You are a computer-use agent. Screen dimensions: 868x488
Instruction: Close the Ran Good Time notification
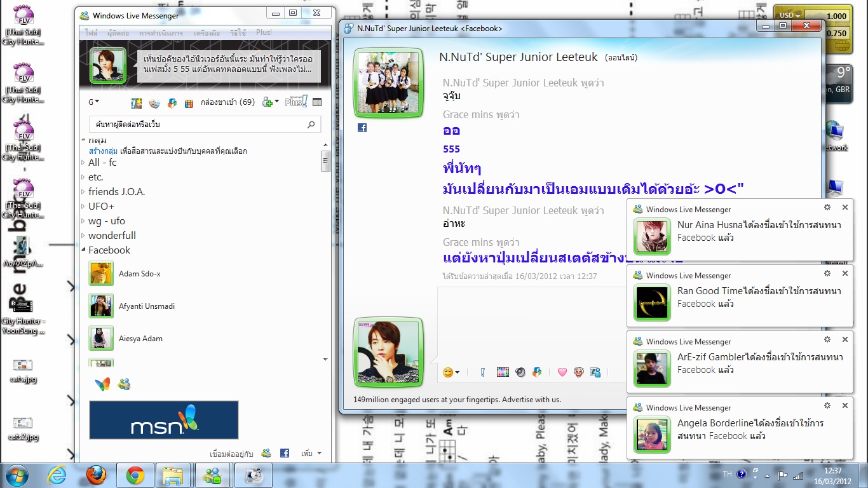[x=845, y=273]
